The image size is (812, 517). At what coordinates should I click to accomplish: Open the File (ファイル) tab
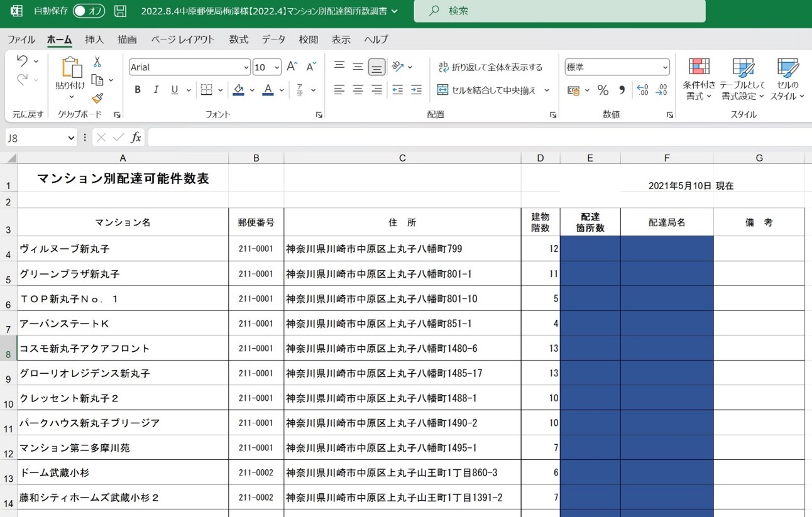21,40
